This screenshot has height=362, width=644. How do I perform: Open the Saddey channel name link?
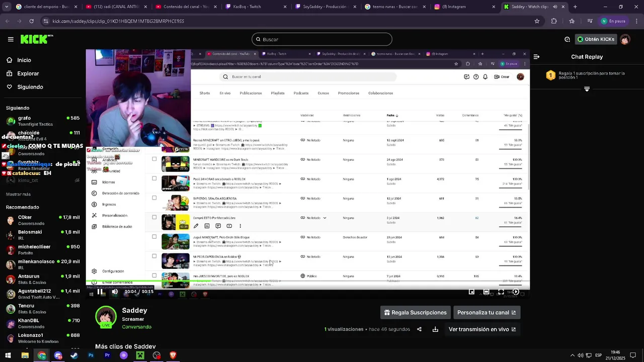[x=134, y=311]
